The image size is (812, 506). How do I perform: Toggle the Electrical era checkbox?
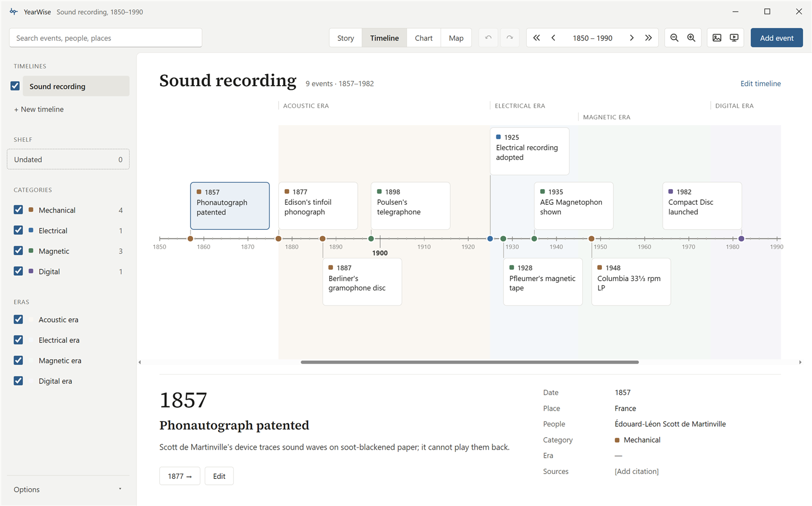click(x=18, y=340)
